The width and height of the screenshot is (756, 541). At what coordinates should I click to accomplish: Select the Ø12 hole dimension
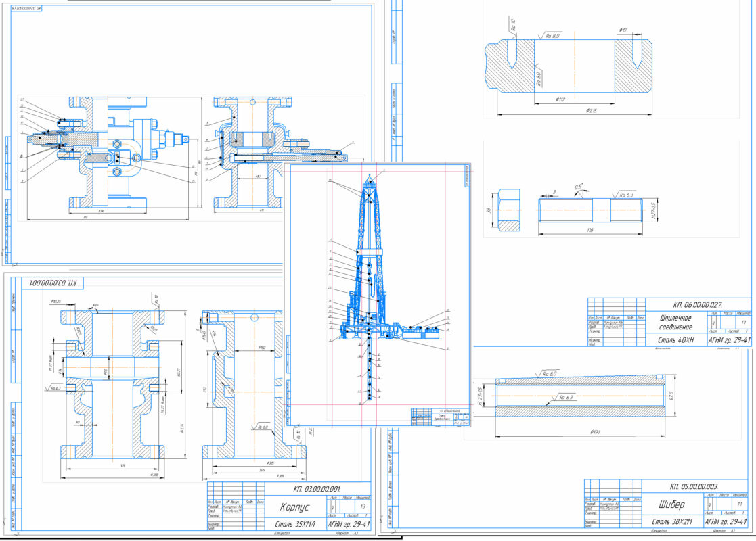(x=623, y=30)
